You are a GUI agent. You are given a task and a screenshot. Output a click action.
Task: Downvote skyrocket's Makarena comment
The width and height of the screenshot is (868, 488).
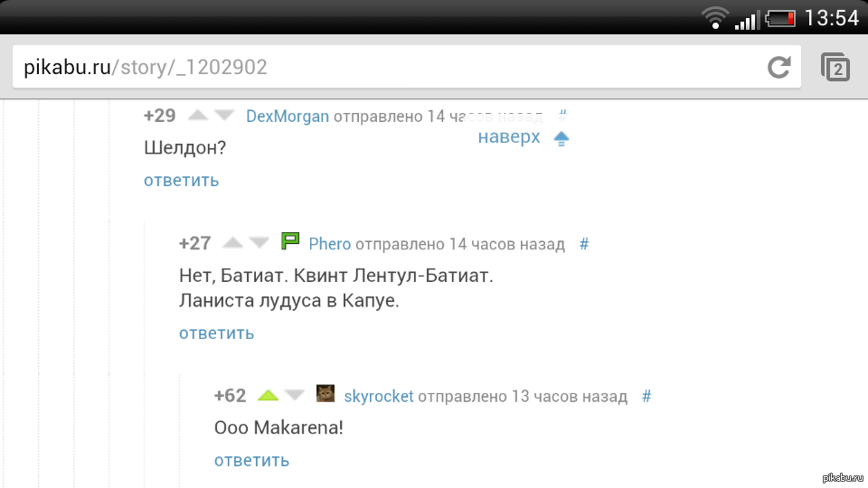pos(295,395)
